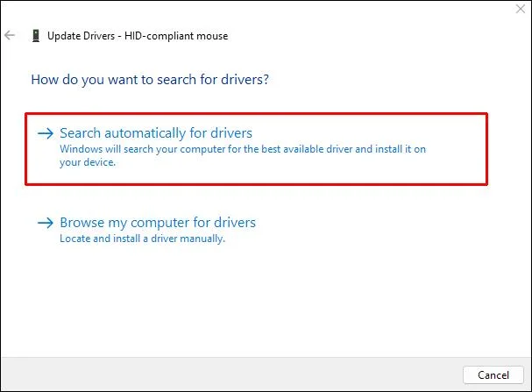Choose Search automatically for drivers
Image resolution: width=532 pixels, height=392 pixels.
156,133
